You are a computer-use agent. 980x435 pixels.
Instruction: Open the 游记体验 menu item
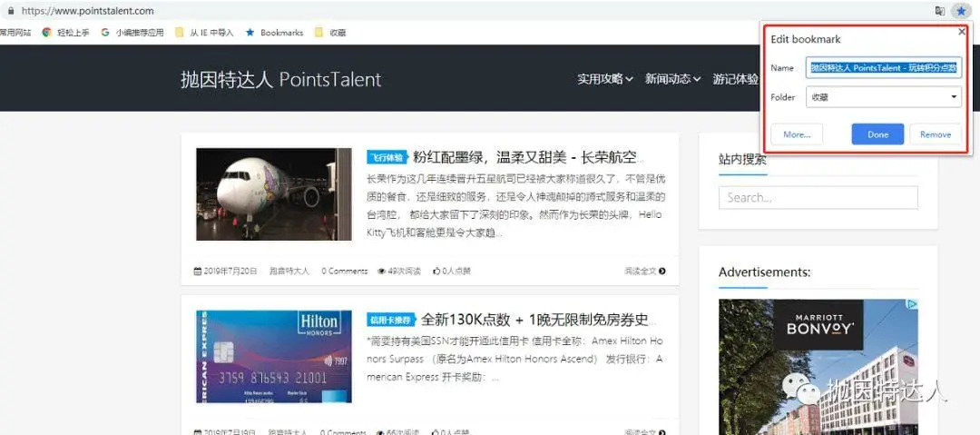[x=735, y=79]
